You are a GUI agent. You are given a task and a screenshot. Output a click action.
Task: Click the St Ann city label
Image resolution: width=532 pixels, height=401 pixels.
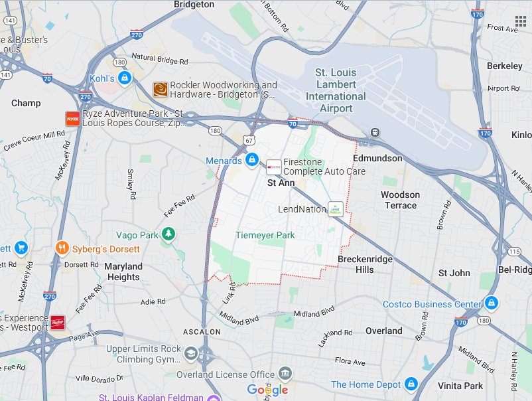click(281, 183)
